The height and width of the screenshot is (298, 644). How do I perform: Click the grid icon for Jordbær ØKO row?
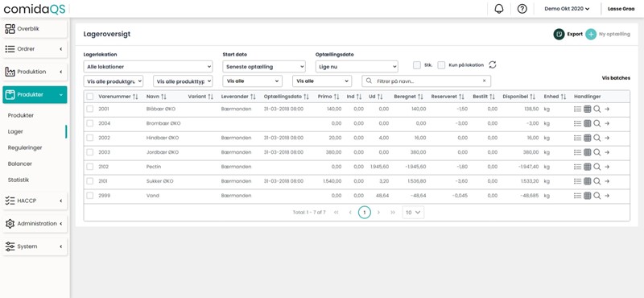pos(588,152)
